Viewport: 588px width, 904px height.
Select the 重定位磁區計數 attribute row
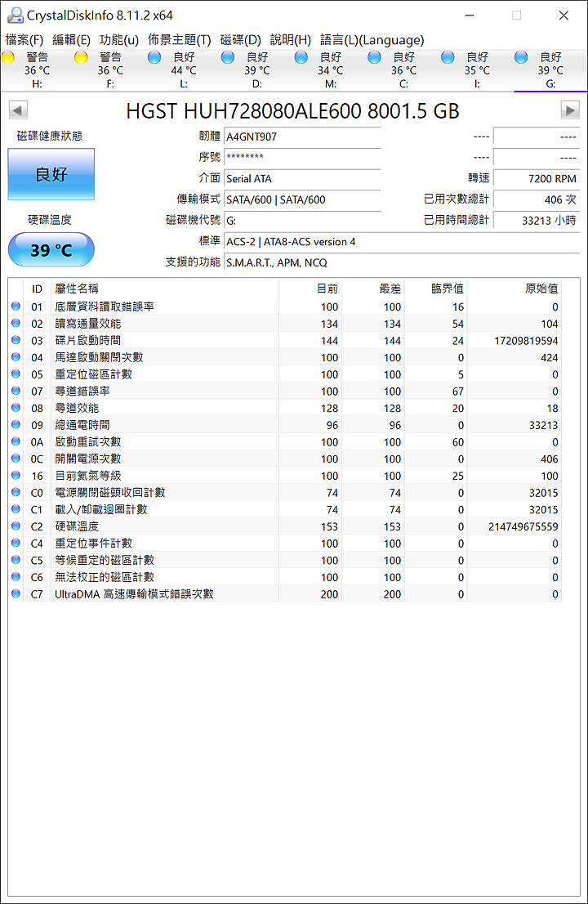tap(285, 374)
